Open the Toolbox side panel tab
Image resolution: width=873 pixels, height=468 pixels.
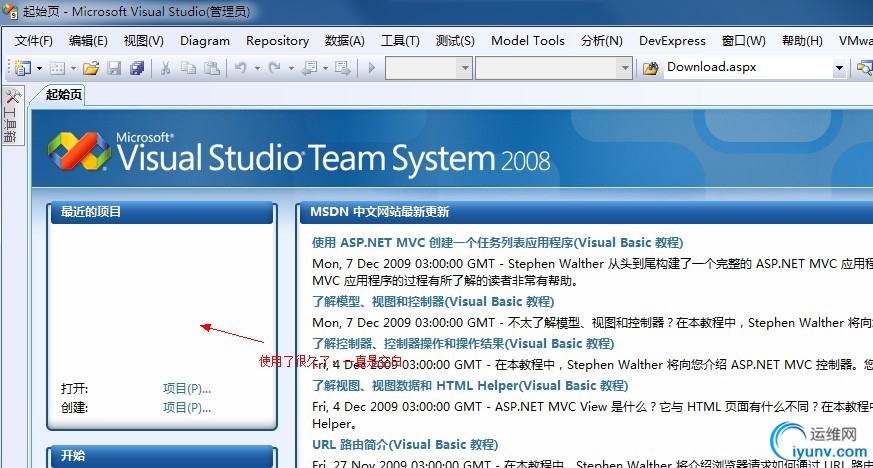(12, 116)
